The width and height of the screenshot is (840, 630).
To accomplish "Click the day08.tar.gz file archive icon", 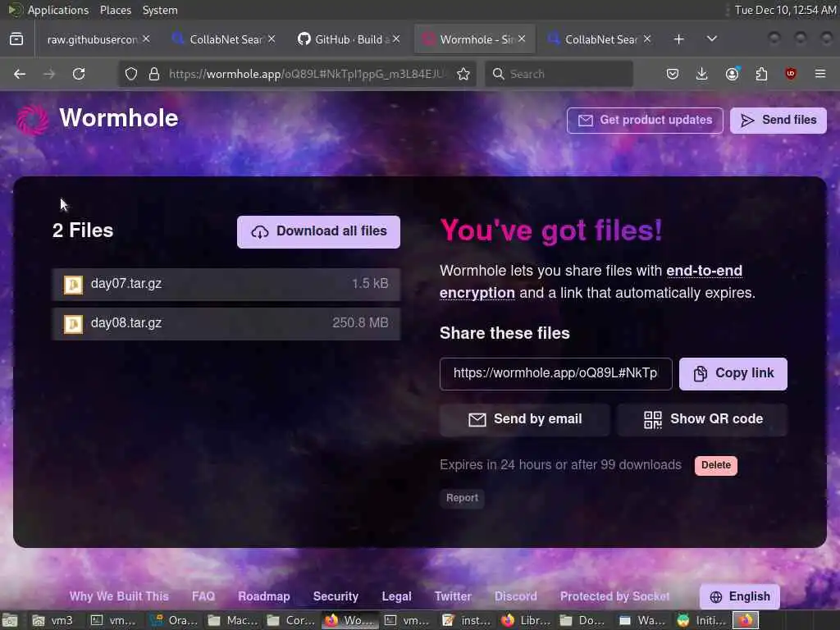I will tap(73, 323).
